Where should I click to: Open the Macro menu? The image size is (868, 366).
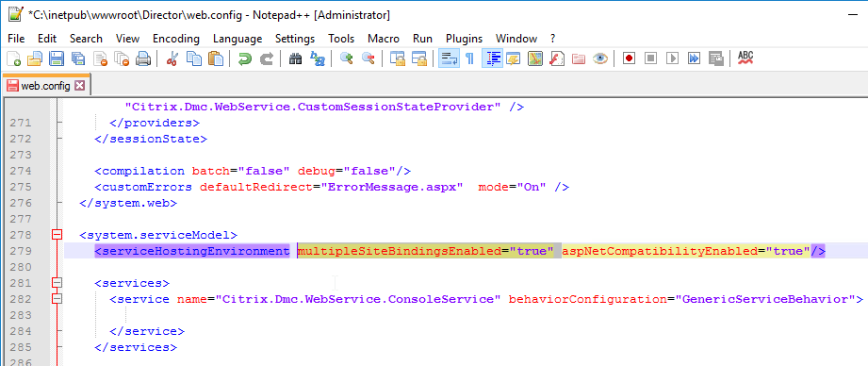point(384,39)
